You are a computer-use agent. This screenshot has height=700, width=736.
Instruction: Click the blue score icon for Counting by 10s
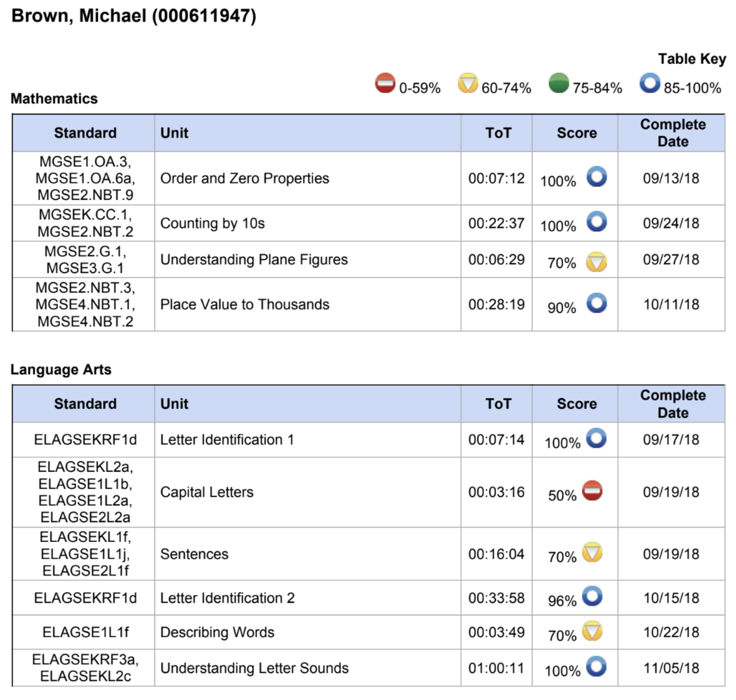coord(597,221)
